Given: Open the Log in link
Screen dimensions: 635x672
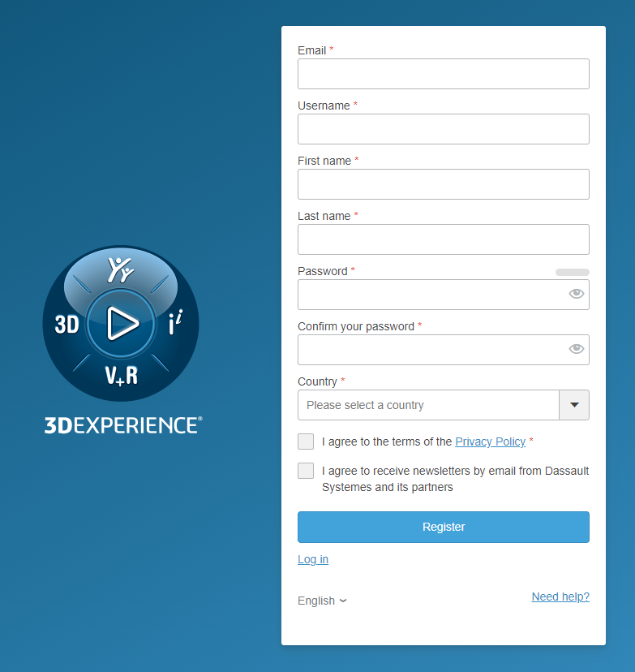Looking at the screenshot, I should (313, 560).
